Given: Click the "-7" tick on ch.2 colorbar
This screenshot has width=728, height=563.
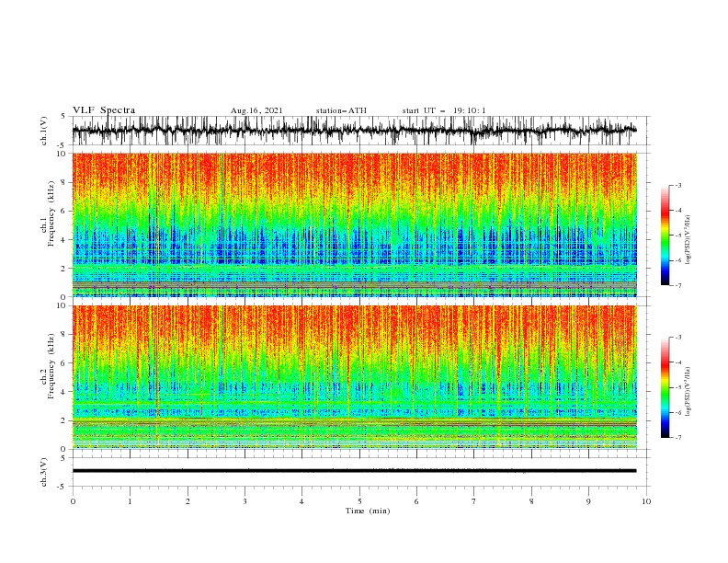Looking at the screenshot, I should tap(678, 438).
